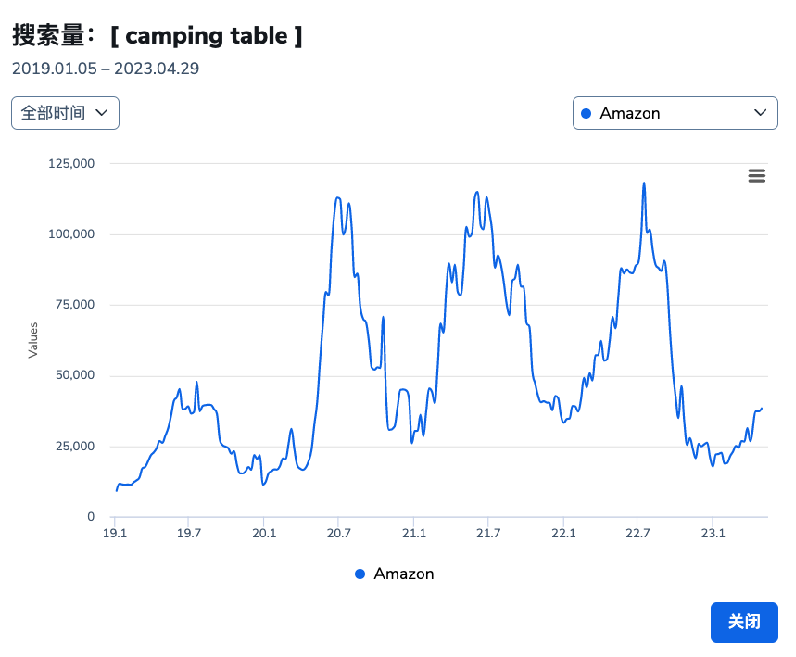Click the chevron icon next to 全部时间

pyautogui.click(x=101, y=113)
